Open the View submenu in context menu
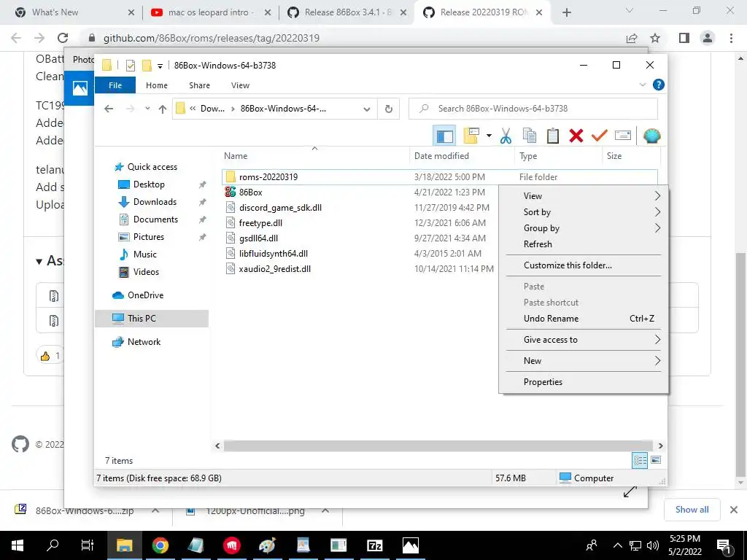This screenshot has height=560, width=747. 584,196
